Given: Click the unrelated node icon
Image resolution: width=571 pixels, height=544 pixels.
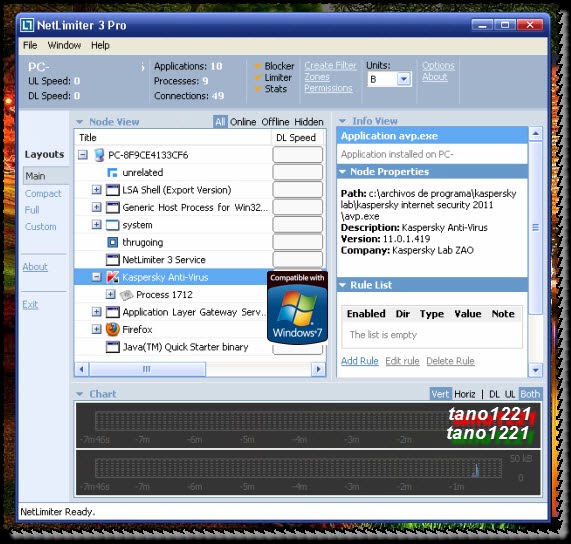Looking at the screenshot, I should click(x=113, y=173).
